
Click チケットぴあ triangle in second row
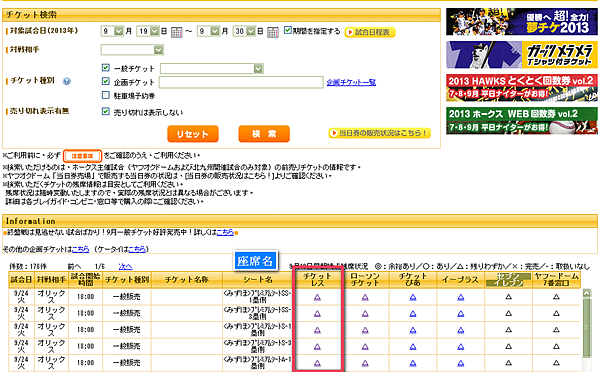tap(413, 313)
